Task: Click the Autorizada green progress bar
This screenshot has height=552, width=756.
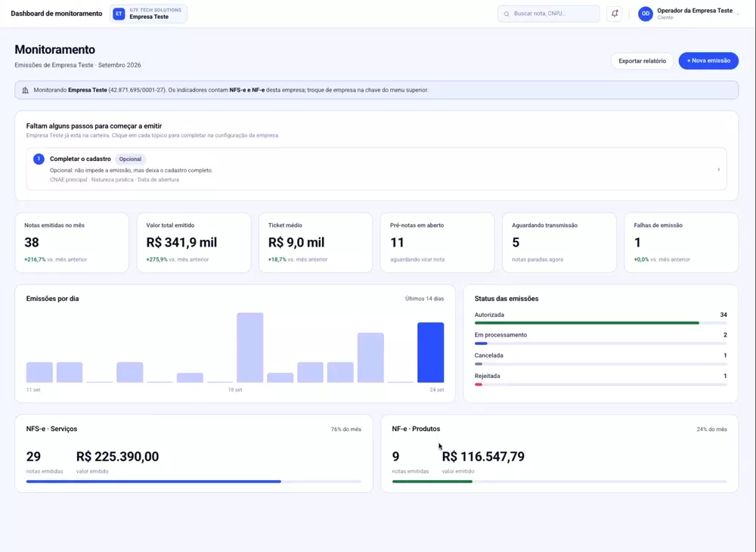Action: click(587, 323)
